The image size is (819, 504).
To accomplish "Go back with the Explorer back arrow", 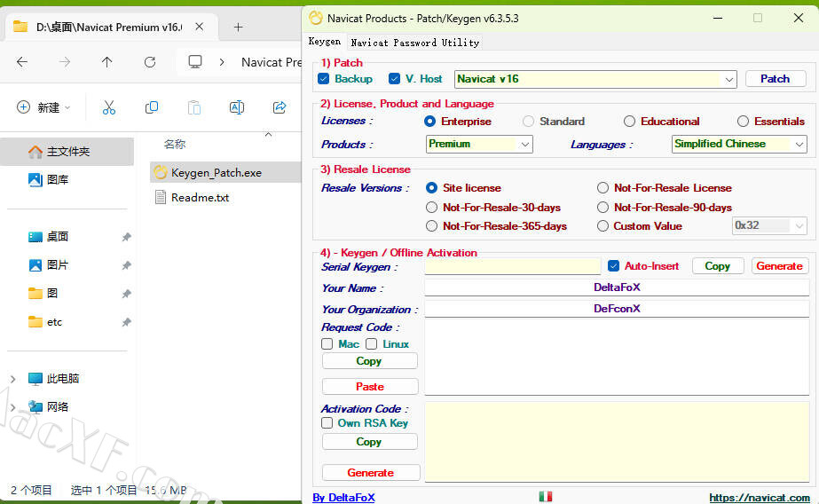I will coord(22,62).
